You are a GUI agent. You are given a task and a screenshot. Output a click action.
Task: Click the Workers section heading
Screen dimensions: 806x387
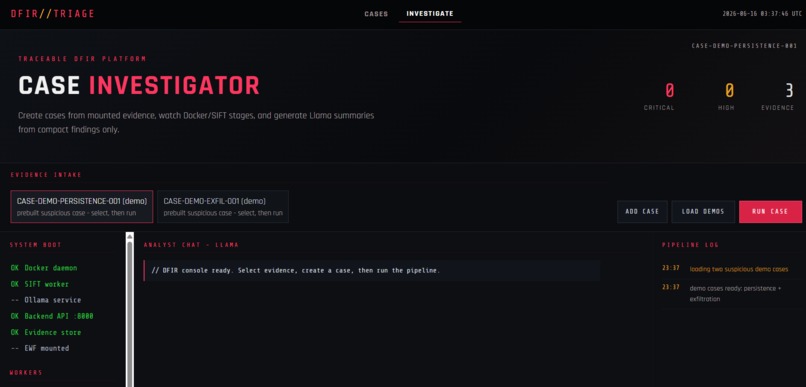coord(26,373)
